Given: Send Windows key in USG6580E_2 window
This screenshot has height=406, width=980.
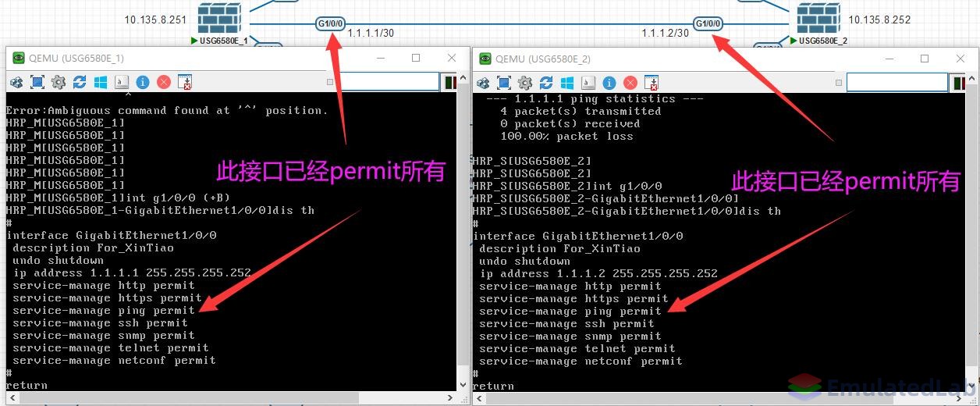Looking at the screenshot, I should 567,83.
